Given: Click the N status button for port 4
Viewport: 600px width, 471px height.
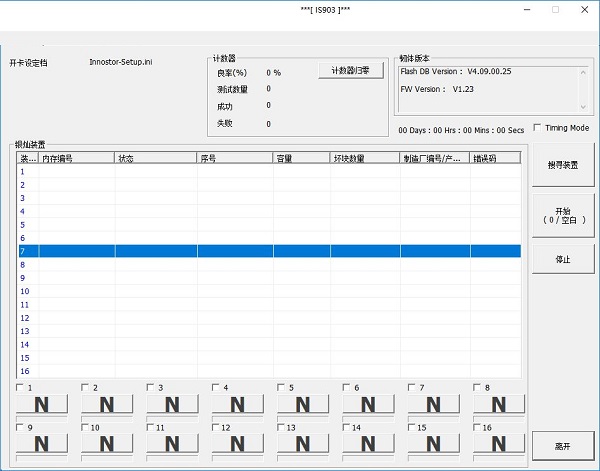Looking at the screenshot, I should [x=238, y=404].
